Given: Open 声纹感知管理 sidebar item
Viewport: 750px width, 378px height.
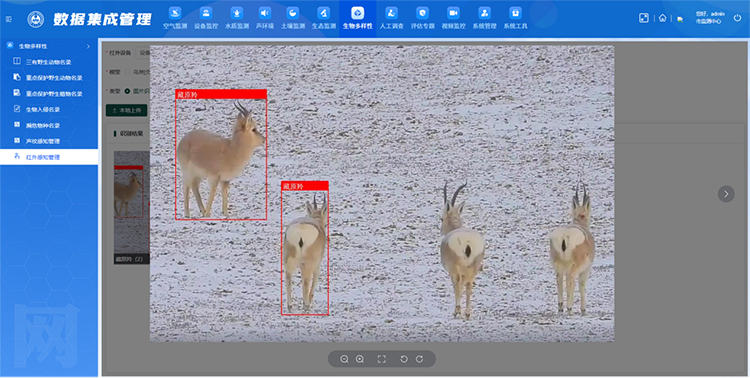Looking at the screenshot, I should point(43,141).
